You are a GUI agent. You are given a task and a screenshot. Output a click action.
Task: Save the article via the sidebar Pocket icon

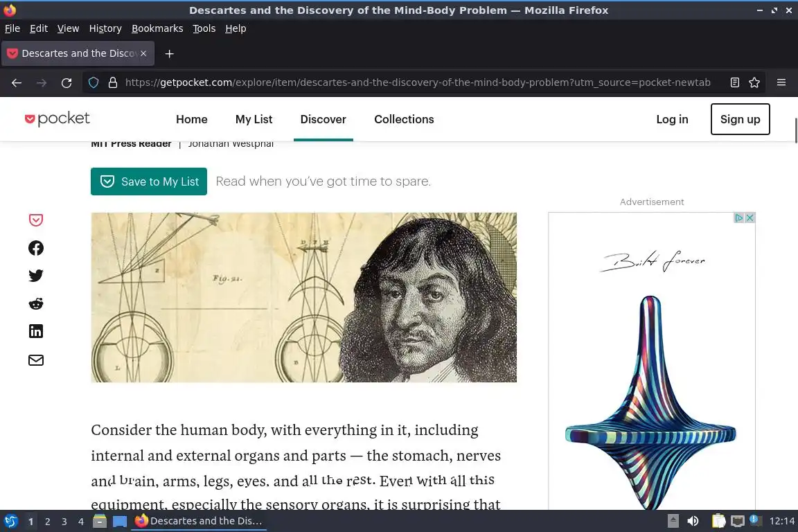pyautogui.click(x=35, y=220)
